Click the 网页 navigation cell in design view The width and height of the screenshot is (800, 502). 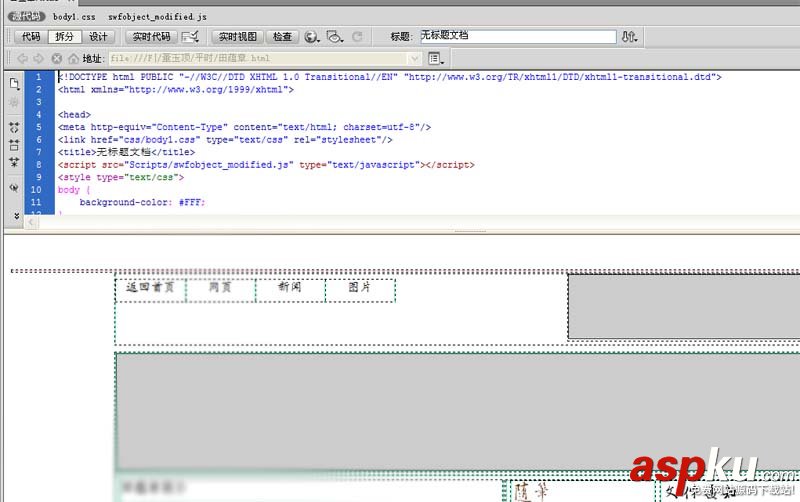click(220, 290)
